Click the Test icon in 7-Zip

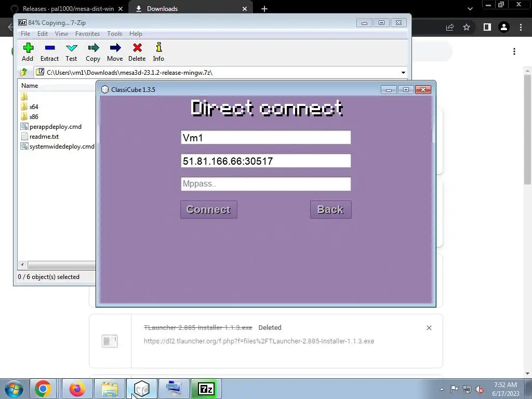click(x=71, y=52)
